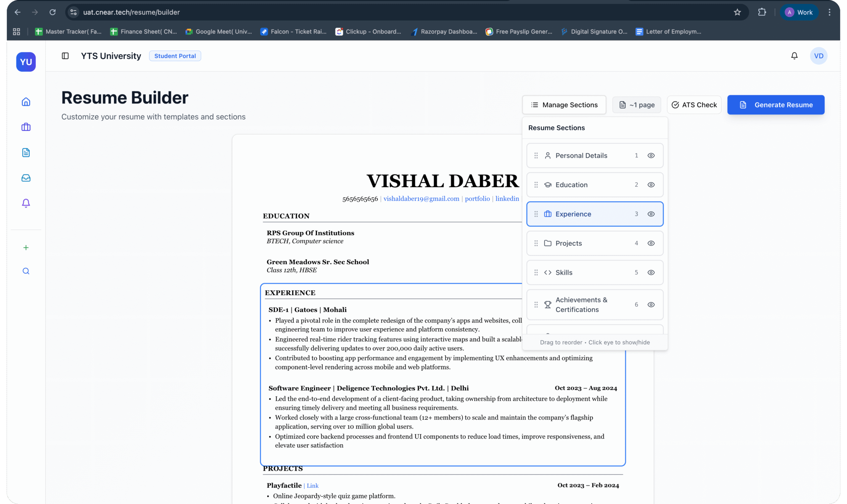Image resolution: width=847 pixels, height=504 pixels.
Task: Hide the Personal Details section
Action: 650,155
